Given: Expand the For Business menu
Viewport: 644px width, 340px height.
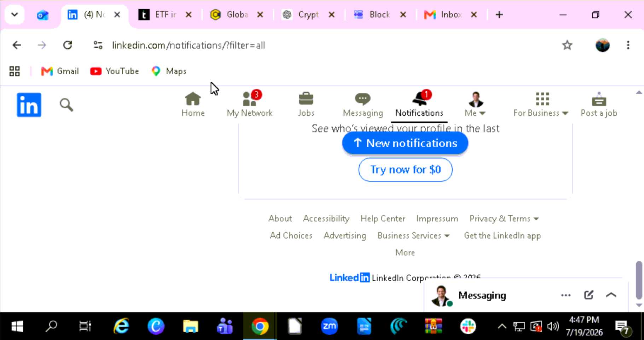Looking at the screenshot, I should (541, 104).
